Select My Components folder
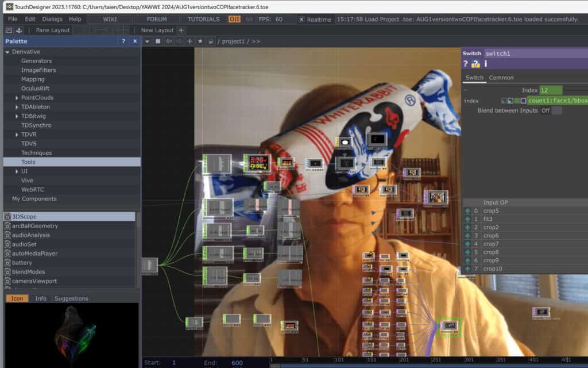 click(34, 199)
